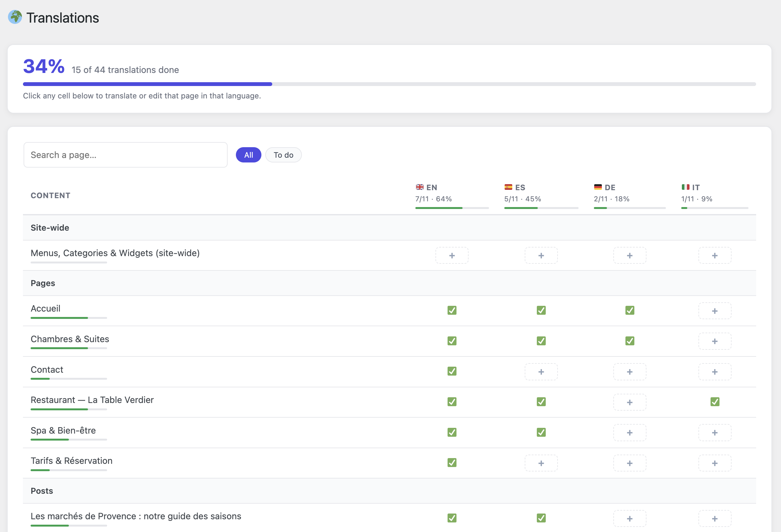
Task: Open DE translation checkmark for Chambres & Suites
Action: pos(630,341)
